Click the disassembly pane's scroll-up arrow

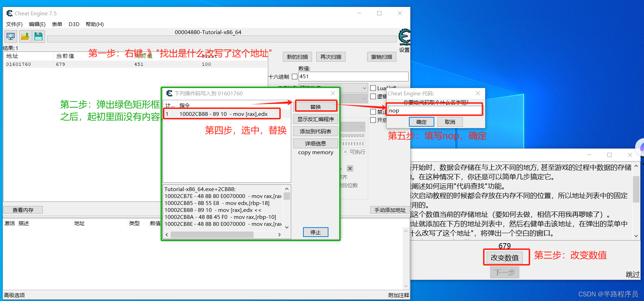tap(287, 189)
